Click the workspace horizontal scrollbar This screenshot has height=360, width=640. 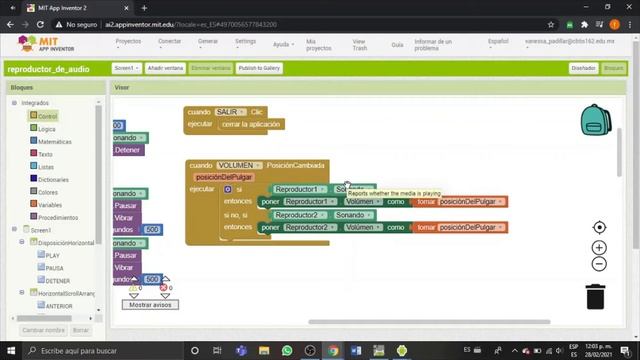[x=429, y=322]
